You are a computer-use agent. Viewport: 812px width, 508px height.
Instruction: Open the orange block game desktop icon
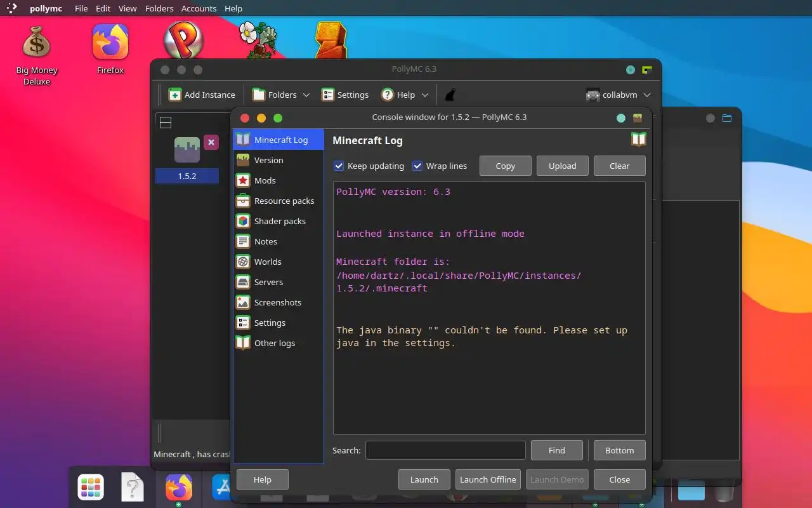click(x=331, y=39)
